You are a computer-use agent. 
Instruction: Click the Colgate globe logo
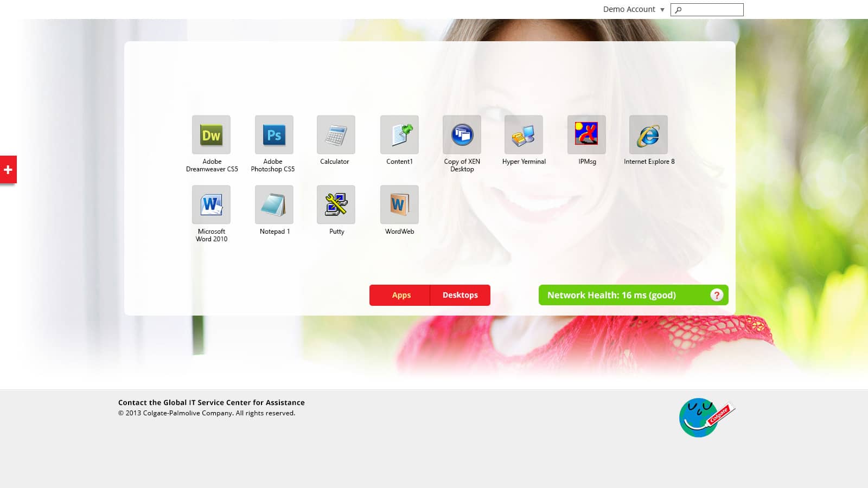tap(706, 418)
